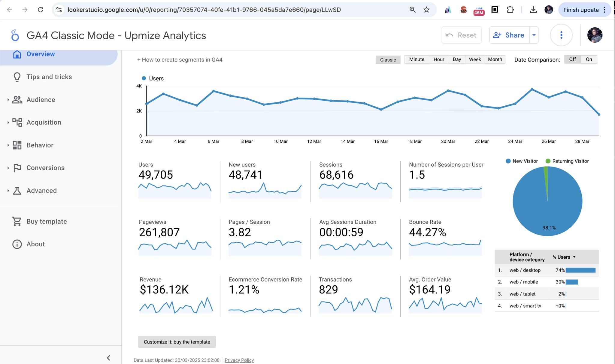Image resolution: width=615 pixels, height=364 pixels.
Task: Open browser downloads icon
Action: click(x=533, y=10)
